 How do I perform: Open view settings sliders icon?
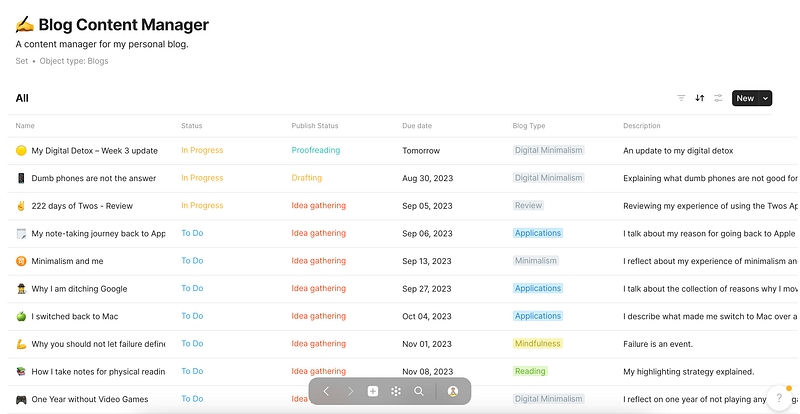pyautogui.click(x=718, y=98)
